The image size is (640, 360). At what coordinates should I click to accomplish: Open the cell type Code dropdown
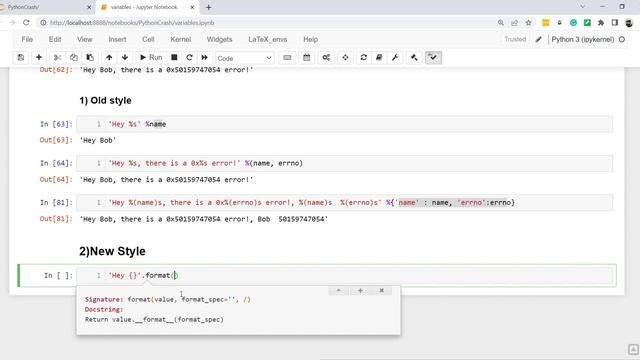tap(244, 58)
